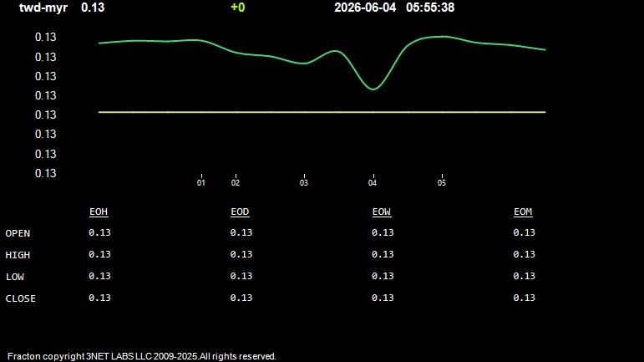Click the 02 timeline tick

(236, 182)
